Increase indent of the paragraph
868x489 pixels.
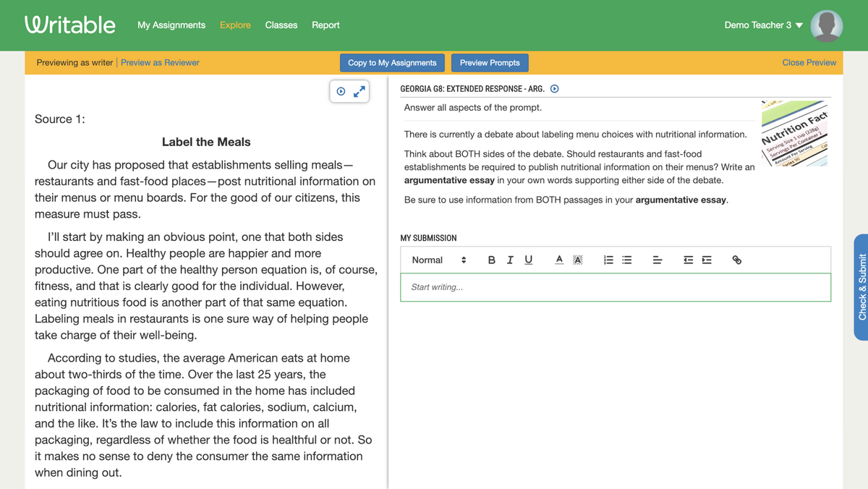click(707, 260)
